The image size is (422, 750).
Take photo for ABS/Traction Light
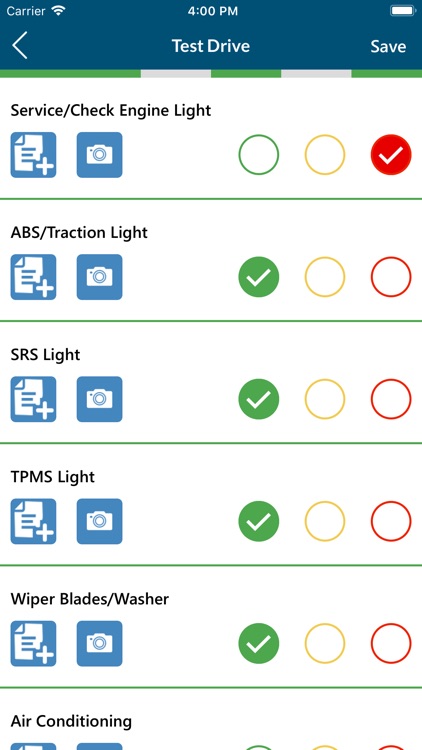click(x=100, y=277)
